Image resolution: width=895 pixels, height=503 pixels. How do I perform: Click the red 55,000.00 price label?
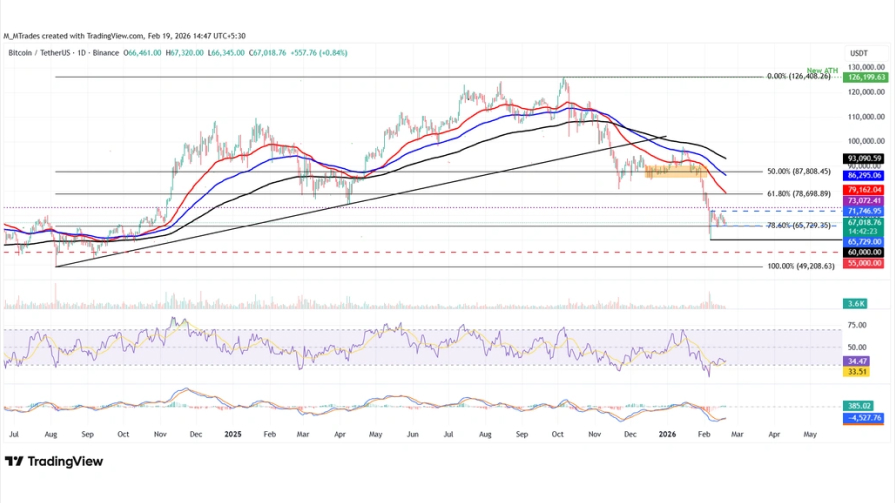(x=863, y=262)
